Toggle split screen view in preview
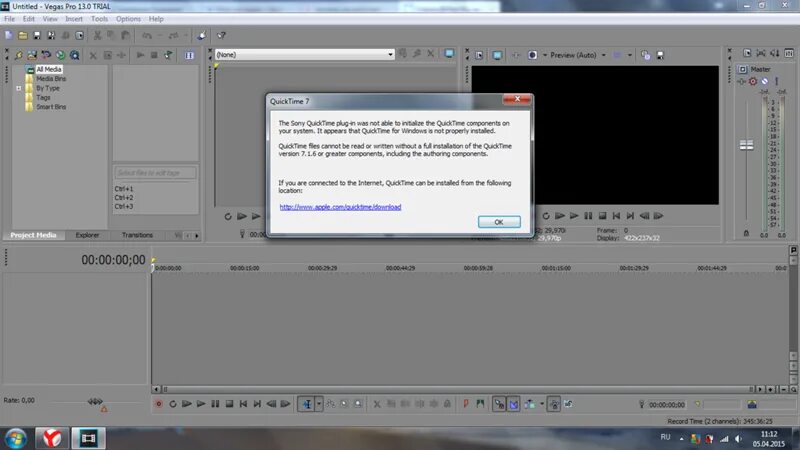Screen dimensions: 800x450 (x=532, y=55)
